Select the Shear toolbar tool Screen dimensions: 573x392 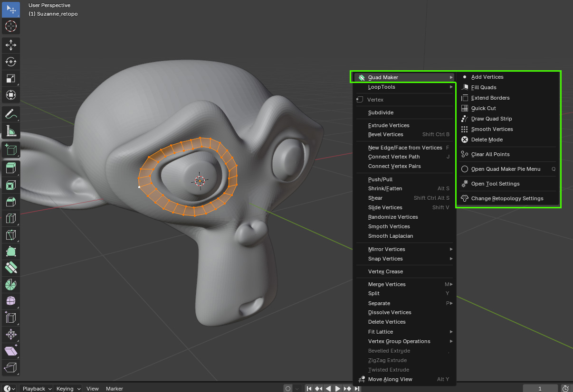(x=11, y=351)
